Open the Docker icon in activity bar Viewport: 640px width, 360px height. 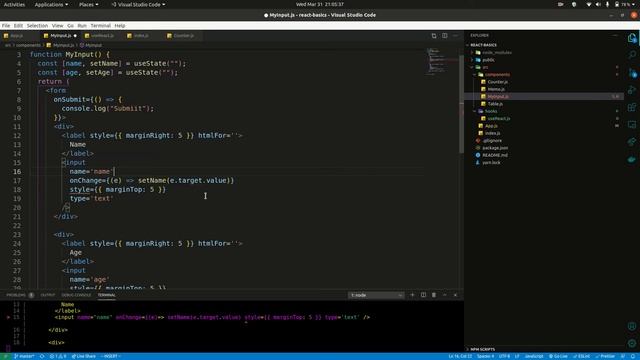[632, 159]
